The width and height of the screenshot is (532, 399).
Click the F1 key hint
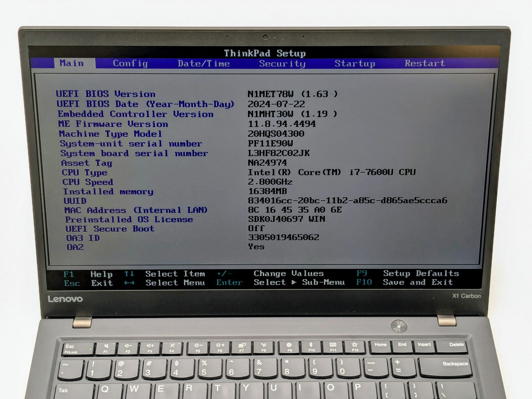(69, 275)
